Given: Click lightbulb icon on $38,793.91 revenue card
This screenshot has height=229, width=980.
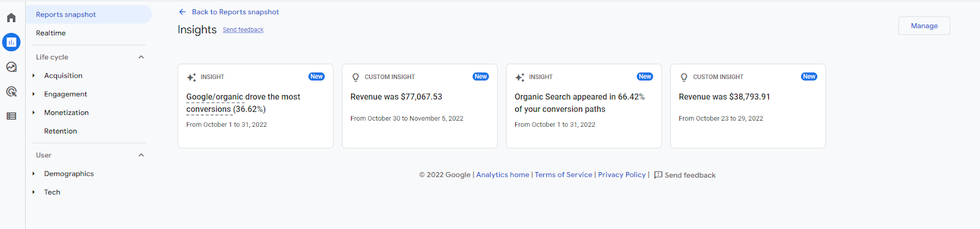Looking at the screenshot, I should (684, 77).
